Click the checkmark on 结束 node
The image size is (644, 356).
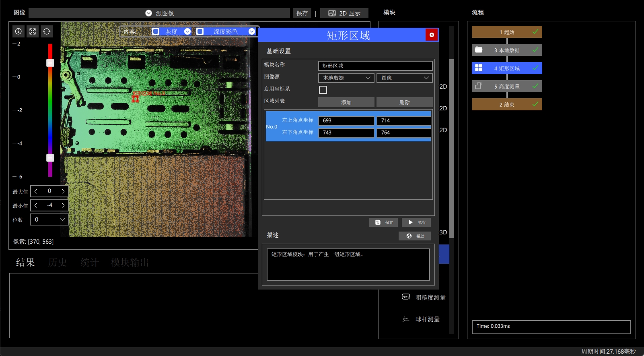tap(535, 104)
